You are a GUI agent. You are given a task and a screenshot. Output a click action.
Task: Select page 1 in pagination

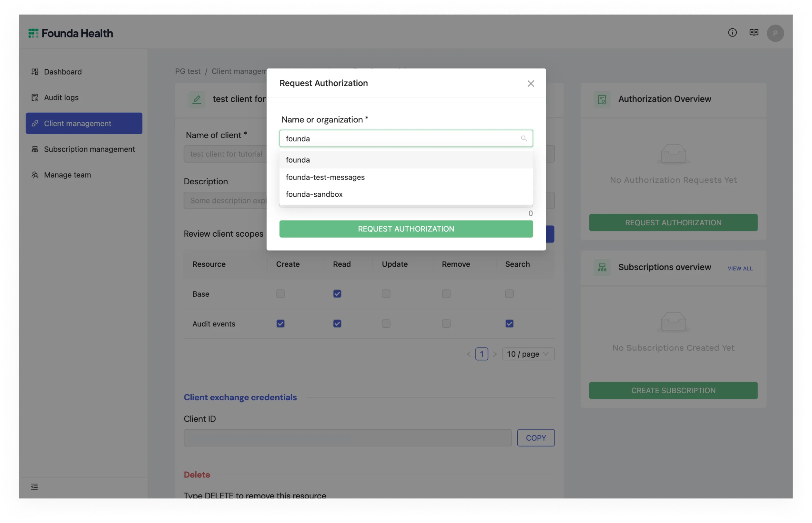point(482,354)
